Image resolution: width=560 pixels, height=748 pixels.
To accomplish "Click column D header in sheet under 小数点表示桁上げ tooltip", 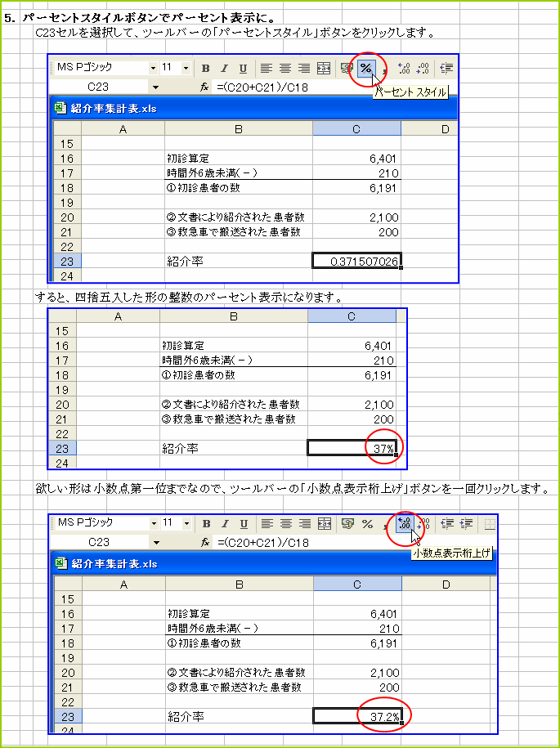I will click(446, 584).
